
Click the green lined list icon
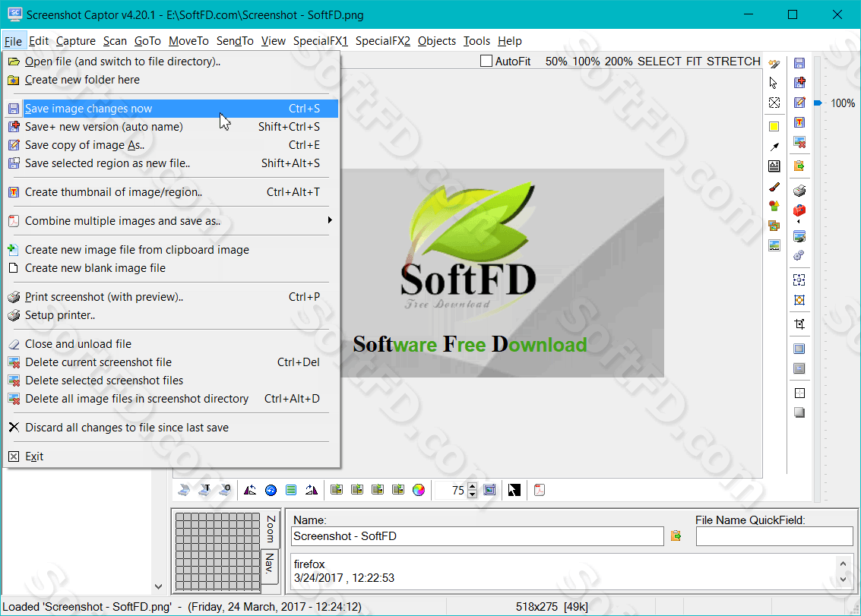(291, 490)
